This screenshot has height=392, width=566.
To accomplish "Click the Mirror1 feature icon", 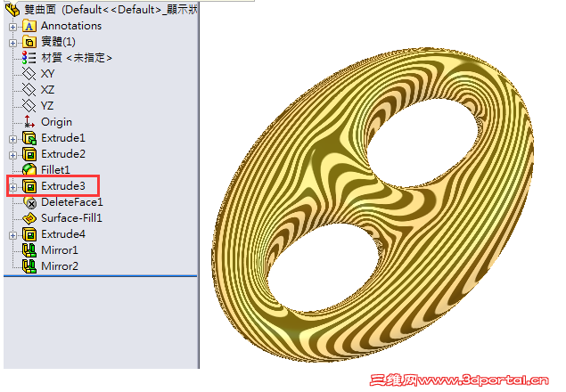I will point(29,250).
